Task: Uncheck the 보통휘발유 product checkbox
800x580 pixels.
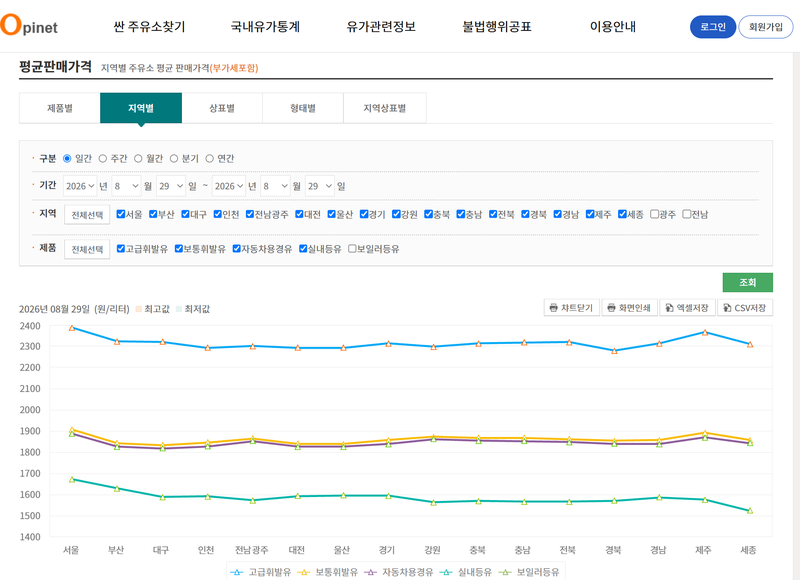Action: pos(179,248)
